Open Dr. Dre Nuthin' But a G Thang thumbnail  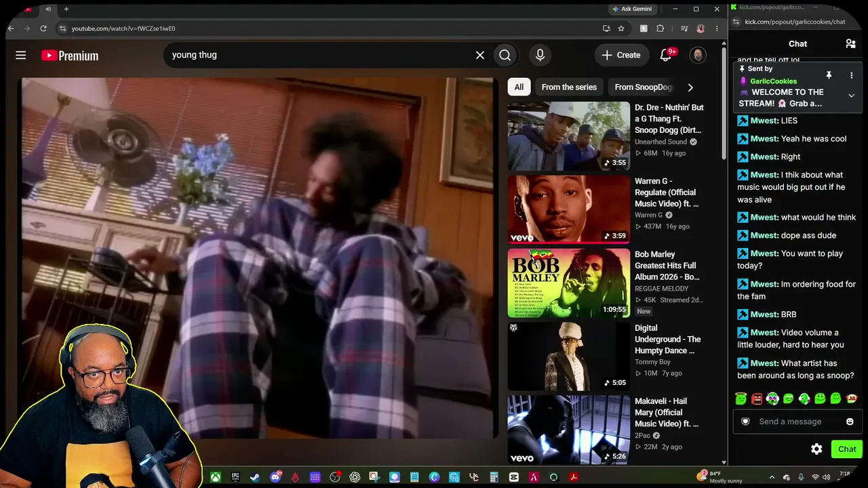coord(569,136)
